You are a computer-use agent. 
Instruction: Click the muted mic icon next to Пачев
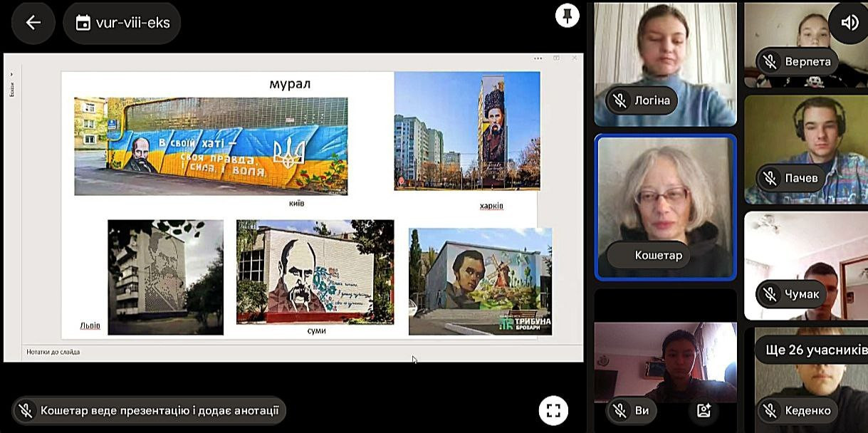(x=770, y=177)
